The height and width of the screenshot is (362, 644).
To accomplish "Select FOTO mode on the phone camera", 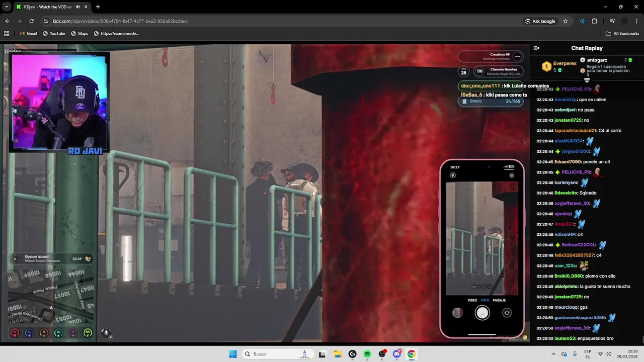I will [x=485, y=300].
